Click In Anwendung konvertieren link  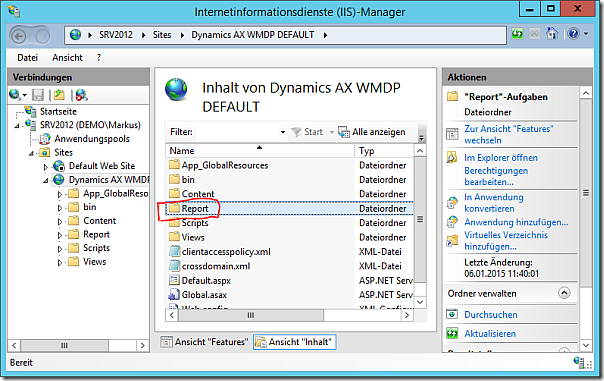(x=493, y=203)
